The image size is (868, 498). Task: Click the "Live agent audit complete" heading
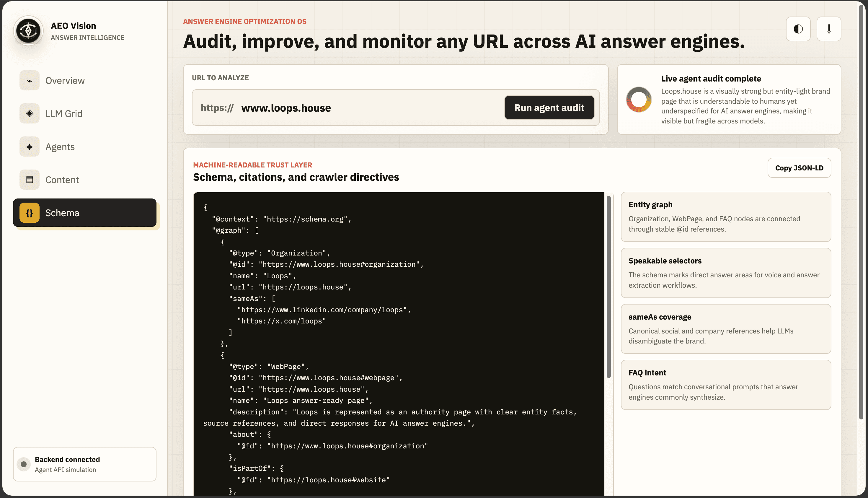point(711,79)
